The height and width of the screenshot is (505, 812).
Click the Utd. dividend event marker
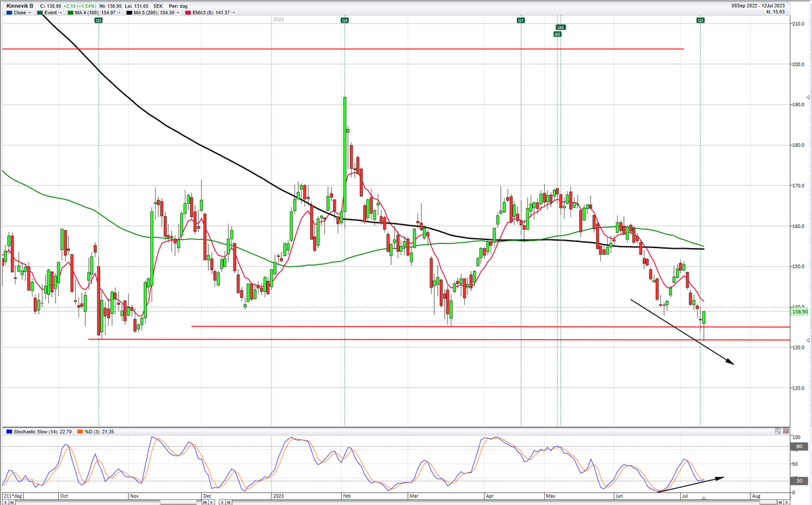(x=560, y=27)
